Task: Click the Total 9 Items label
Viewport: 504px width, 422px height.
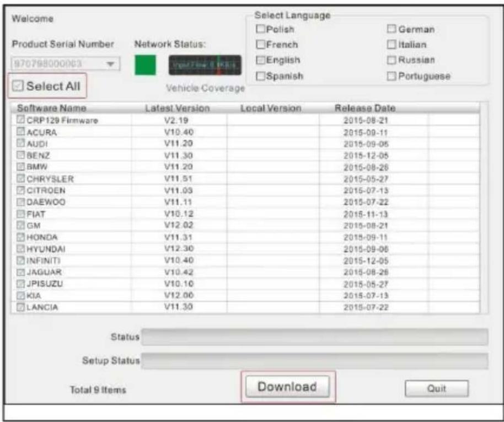Action: (x=98, y=390)
